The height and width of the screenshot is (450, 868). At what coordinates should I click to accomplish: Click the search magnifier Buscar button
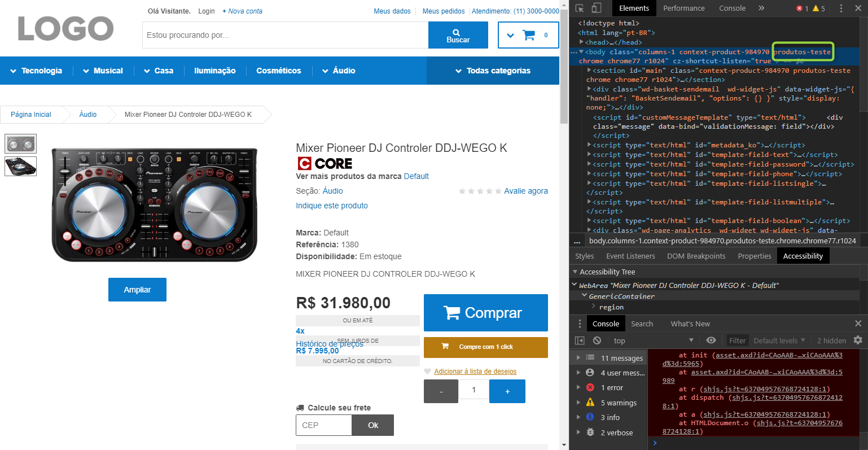click(x=458, y=36)
